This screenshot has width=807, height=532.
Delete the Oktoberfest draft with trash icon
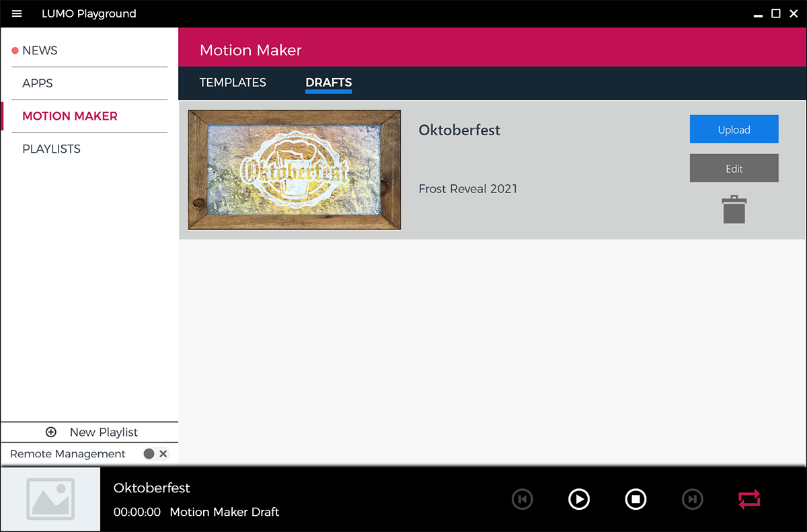734,210
